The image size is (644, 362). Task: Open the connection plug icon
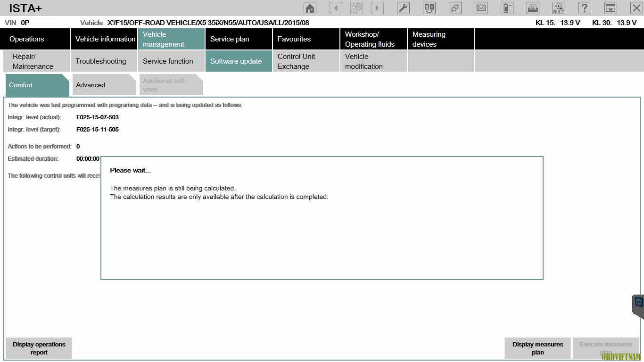click(x=455, y=8)
